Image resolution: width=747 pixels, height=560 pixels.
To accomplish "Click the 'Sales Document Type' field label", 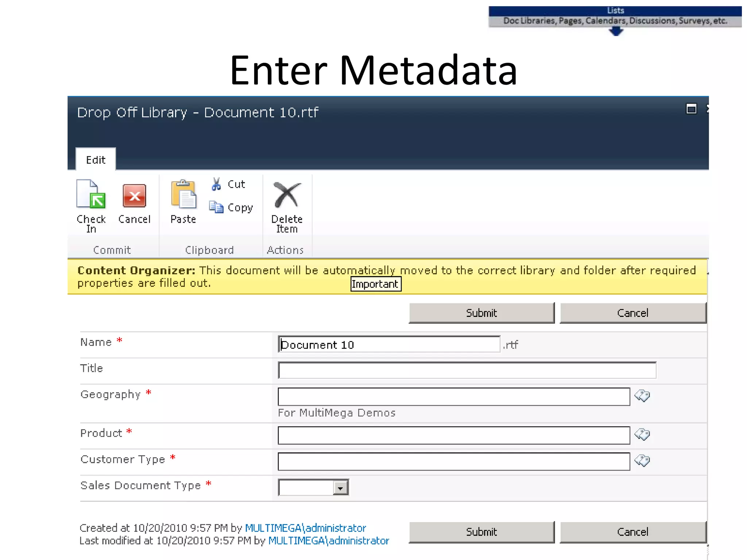I will [x=140, y=486].
